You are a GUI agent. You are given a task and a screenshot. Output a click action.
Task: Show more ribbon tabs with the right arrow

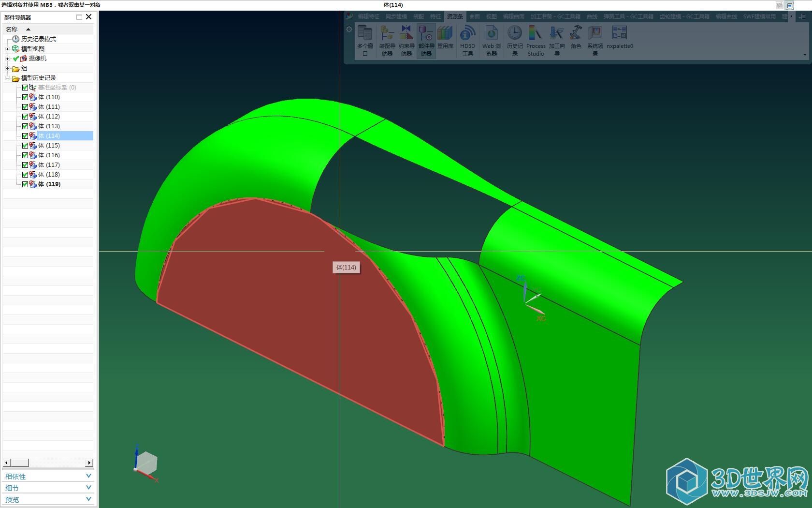(x=791, y=16)
